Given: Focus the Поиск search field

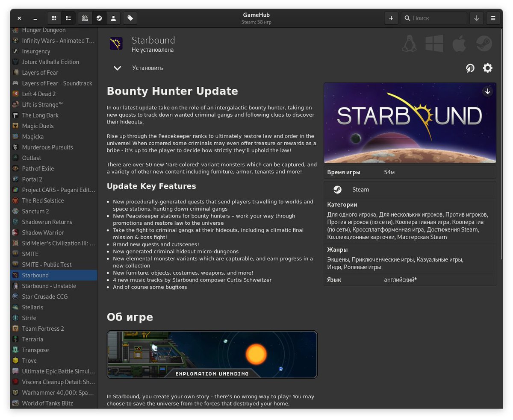Looking at the screenshot, I should coord(434,18).
